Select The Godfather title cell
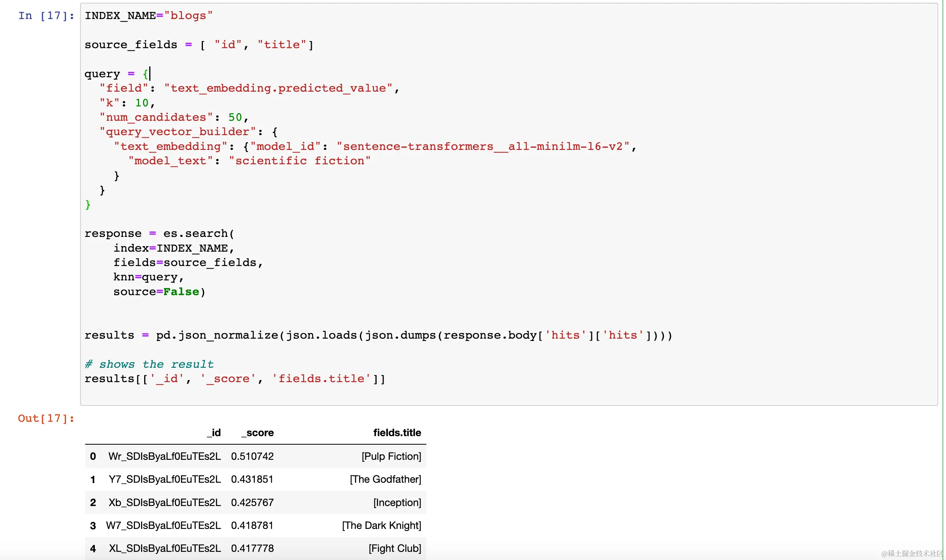Image resolution: width=946 pixels, height=560 pixels. point(385,479)
